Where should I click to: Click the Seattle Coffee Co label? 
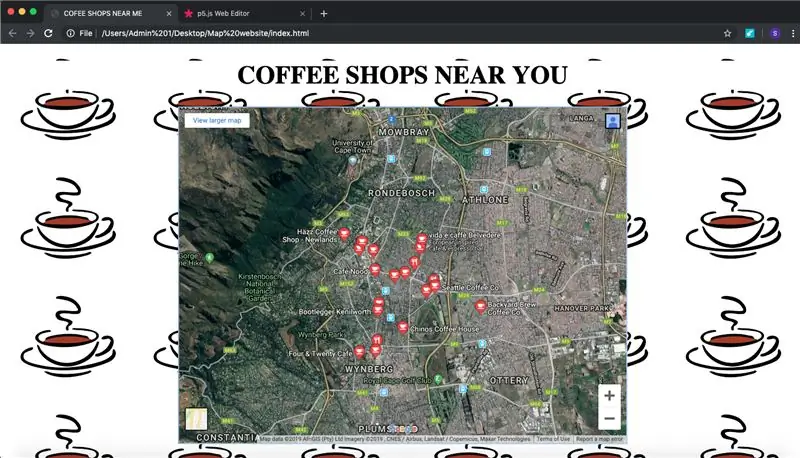pos(470,288)
